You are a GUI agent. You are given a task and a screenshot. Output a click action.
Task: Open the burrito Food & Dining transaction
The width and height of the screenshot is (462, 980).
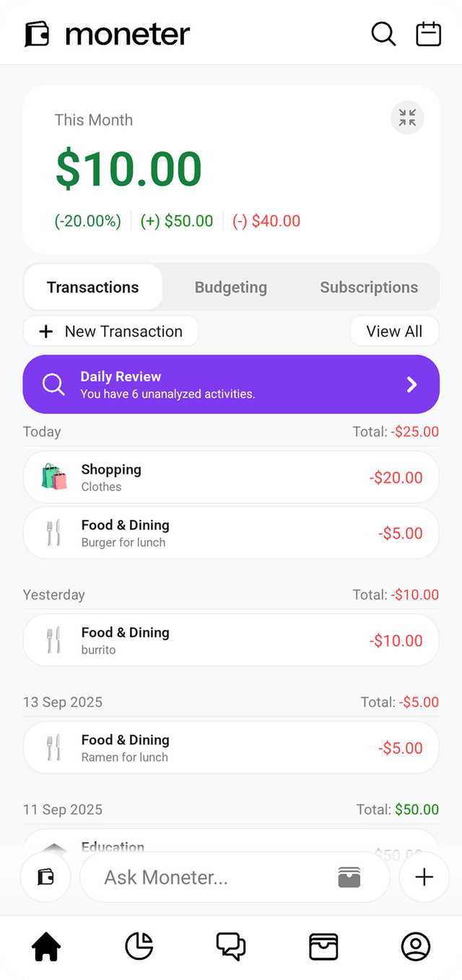coord(231,641)
